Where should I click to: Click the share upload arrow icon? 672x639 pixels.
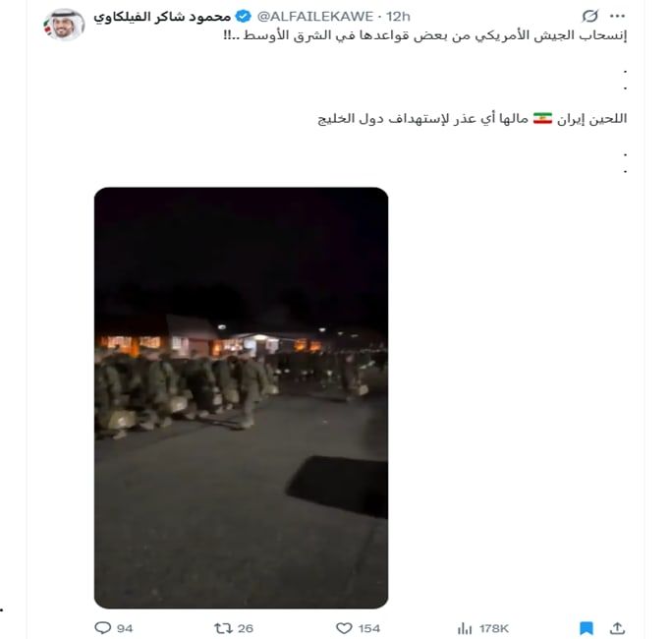tap(617, 628)
